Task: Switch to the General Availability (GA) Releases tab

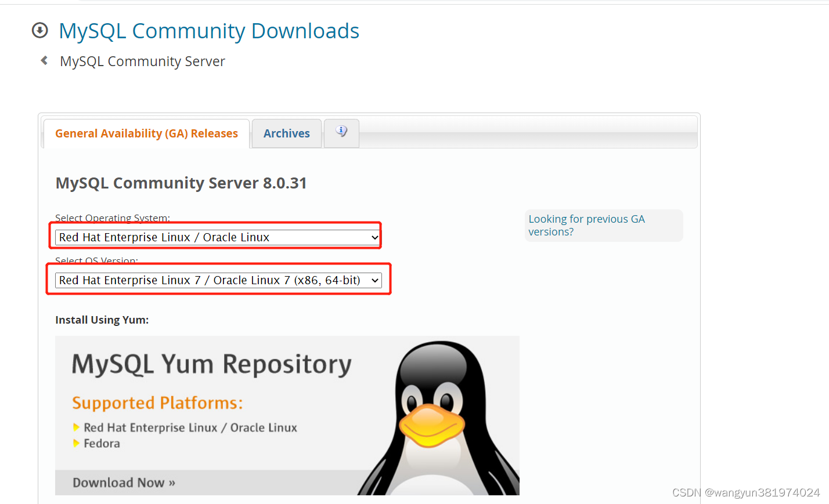Action: tap(146, 133)
